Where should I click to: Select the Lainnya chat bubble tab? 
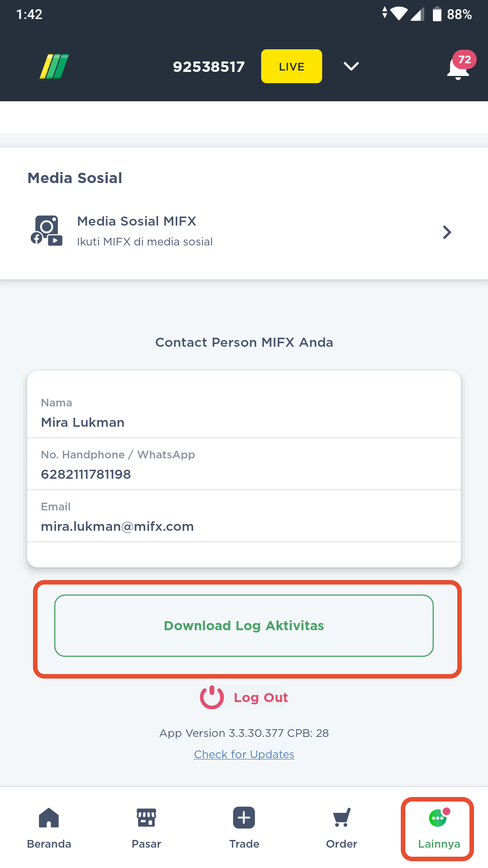(x=439, y=817)
